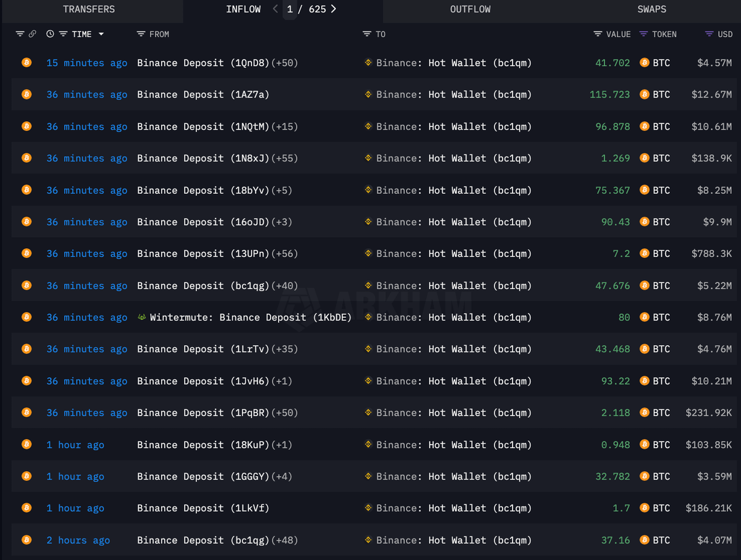The image size is (741, 560).
Task: Switch to the OUTFLOW tab
Action: 470,9
